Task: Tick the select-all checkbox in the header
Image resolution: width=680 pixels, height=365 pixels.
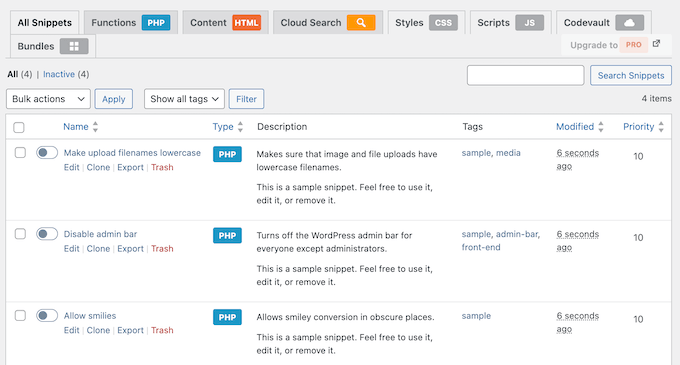Action: click(x=19, y=127)
